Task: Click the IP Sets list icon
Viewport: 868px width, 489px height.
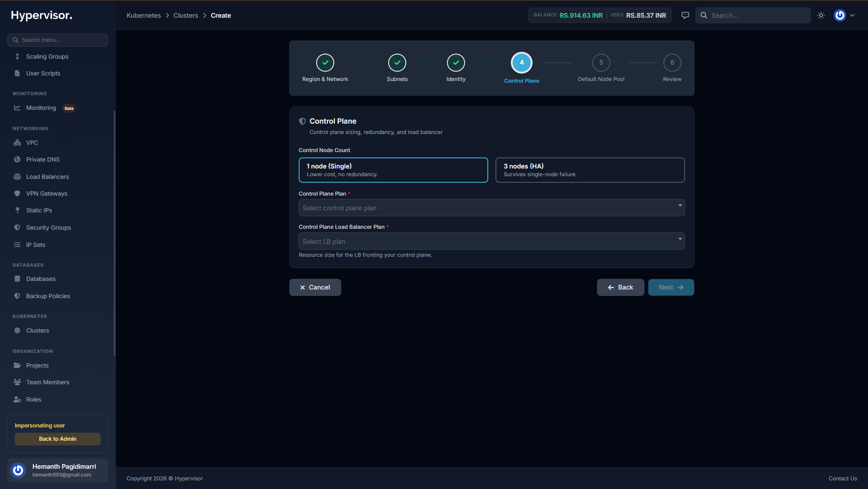Action: click(17, 245)
